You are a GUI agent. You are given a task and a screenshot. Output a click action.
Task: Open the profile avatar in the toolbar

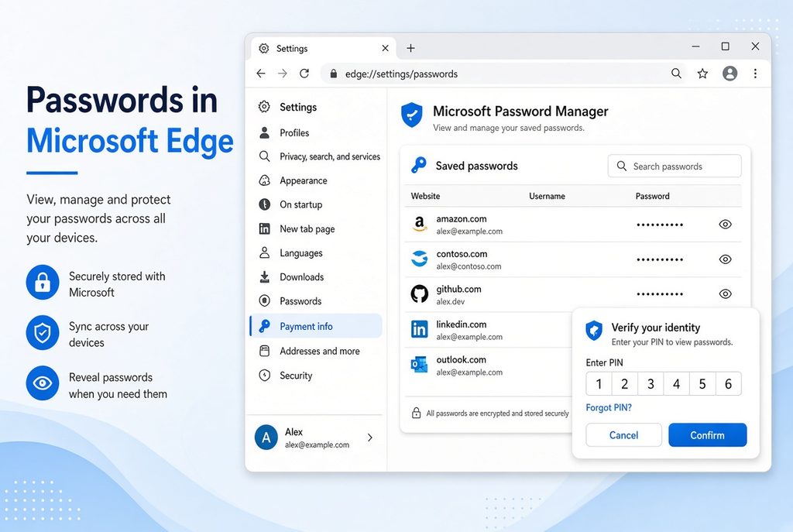[729, 74]
